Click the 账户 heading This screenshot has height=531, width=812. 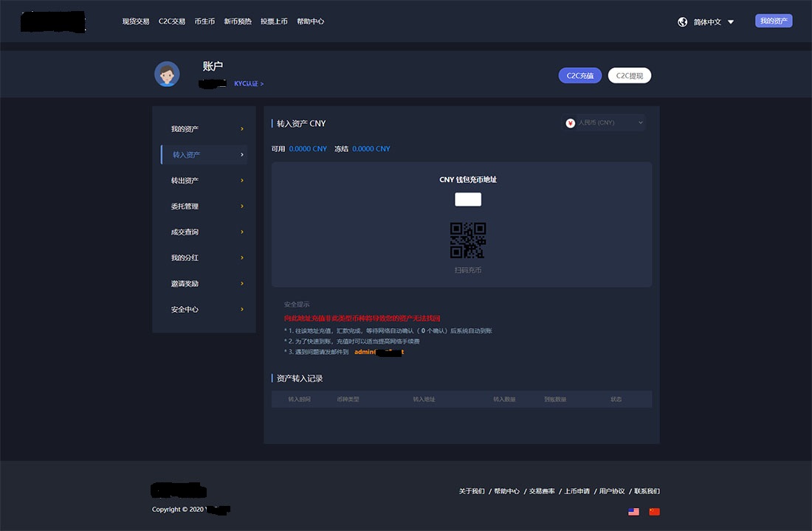click(213, 66)
